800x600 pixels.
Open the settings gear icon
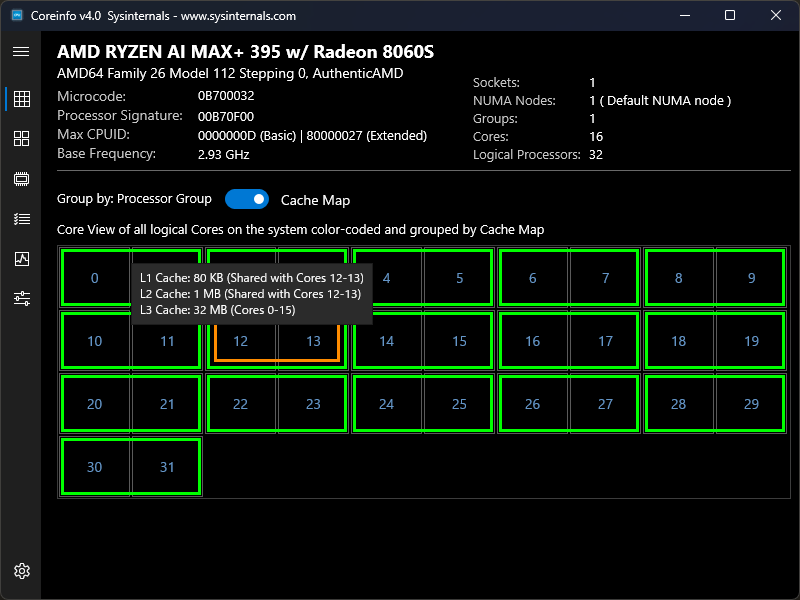pyautogui.click(x=21, y=571)
